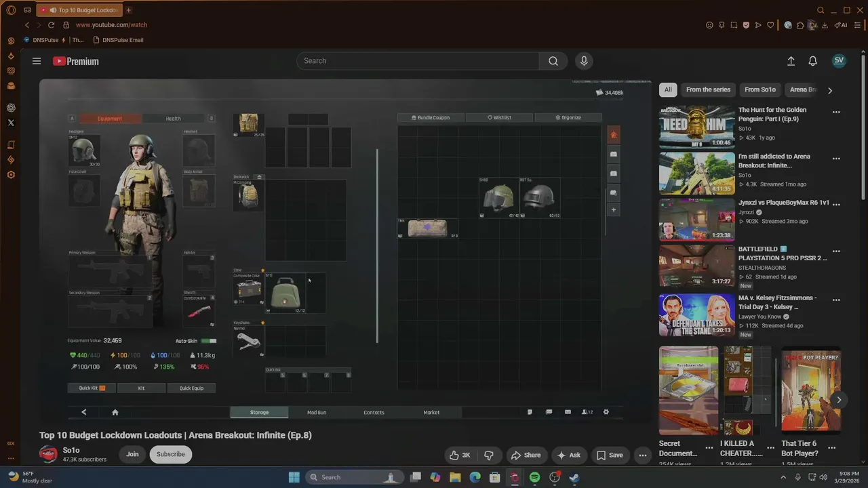Open the Windows Start menu
This screenshot has height=488, width=868.
coord(294,477)
